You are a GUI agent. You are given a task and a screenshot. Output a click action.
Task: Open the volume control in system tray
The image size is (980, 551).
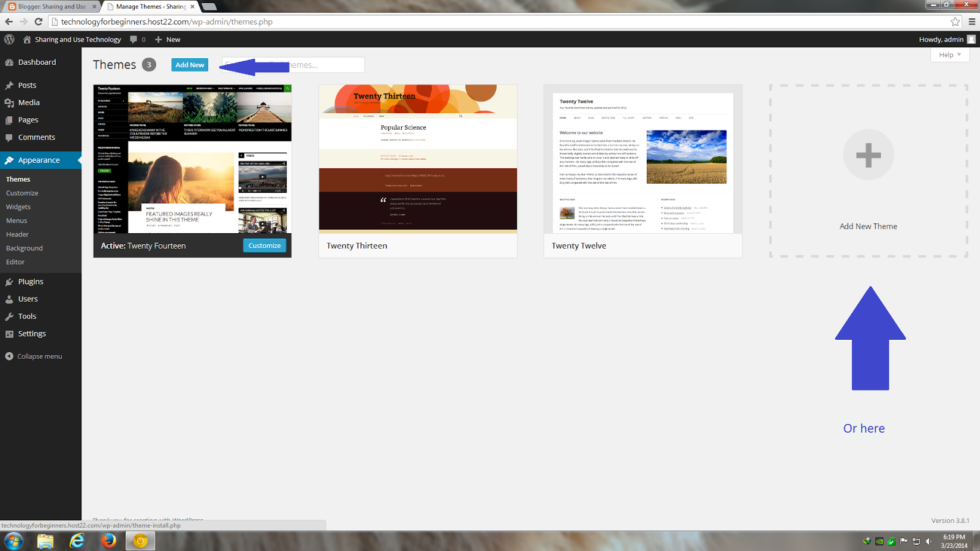click(x=929, y=541)
